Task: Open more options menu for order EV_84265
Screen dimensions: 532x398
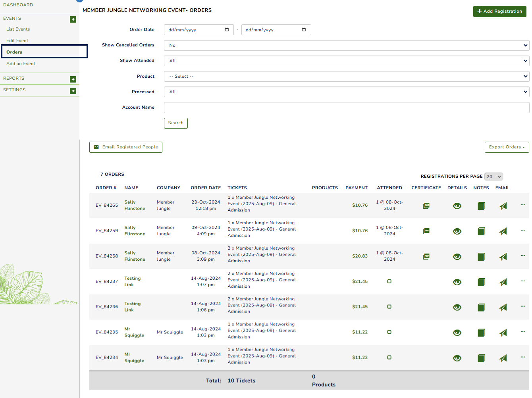Action: 522,205
